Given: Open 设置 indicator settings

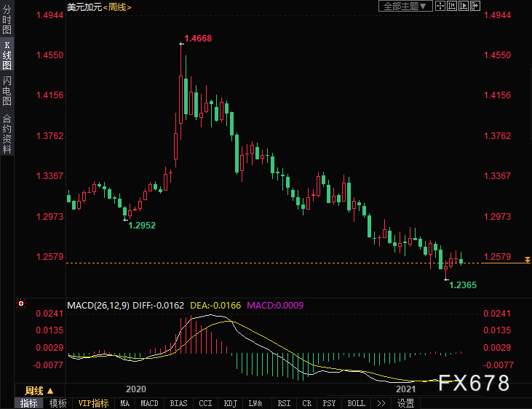Looking at the screenshot, I should (405, 403).
